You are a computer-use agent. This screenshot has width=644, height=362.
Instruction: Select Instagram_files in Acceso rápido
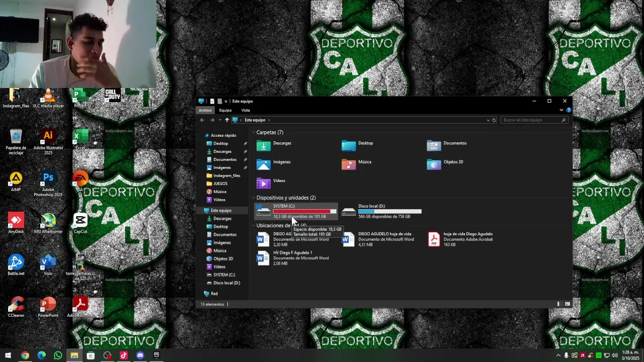[223, 176]
